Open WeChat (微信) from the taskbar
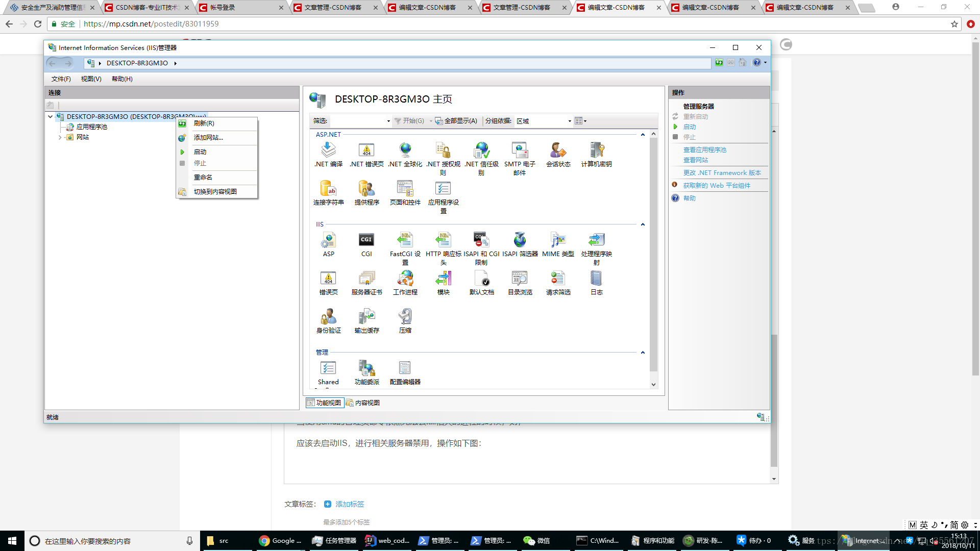 click(537, 541)
